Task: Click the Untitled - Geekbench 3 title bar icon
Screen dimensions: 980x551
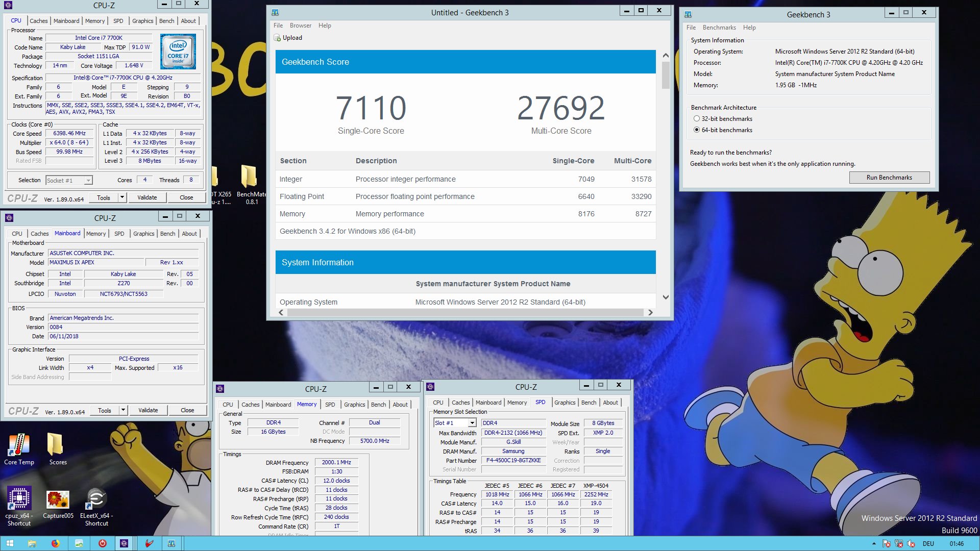Action: click(x=275, y=12)
